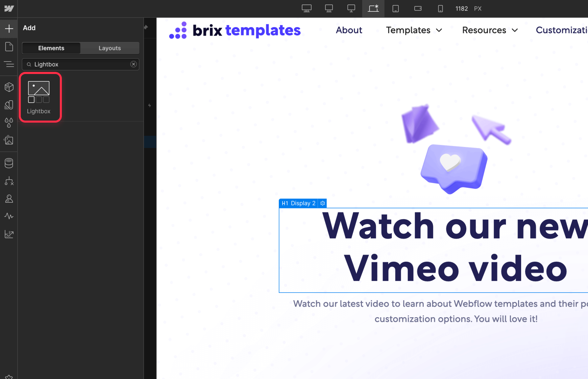Click the Customization nav link
Screen dimensions: 588x379
point(562,30)
